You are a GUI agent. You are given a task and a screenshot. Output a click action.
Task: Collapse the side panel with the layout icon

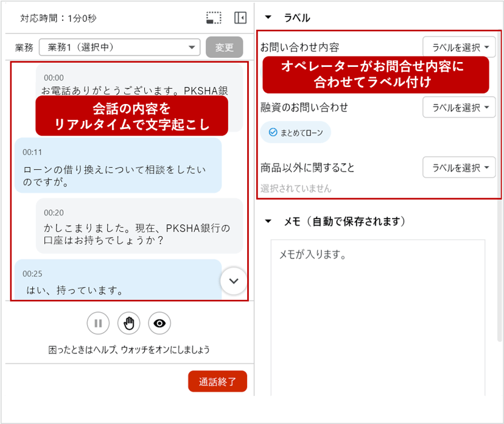pos(240,18)
